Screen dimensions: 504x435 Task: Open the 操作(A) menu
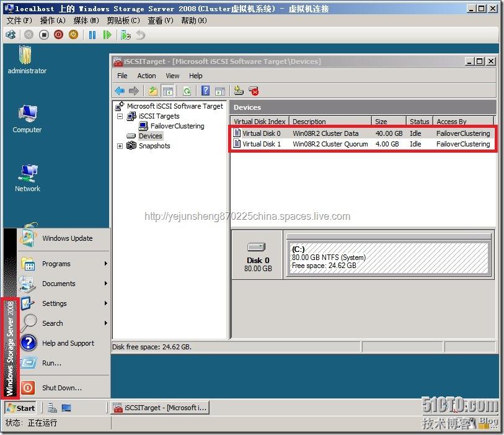tap(53, 20)
